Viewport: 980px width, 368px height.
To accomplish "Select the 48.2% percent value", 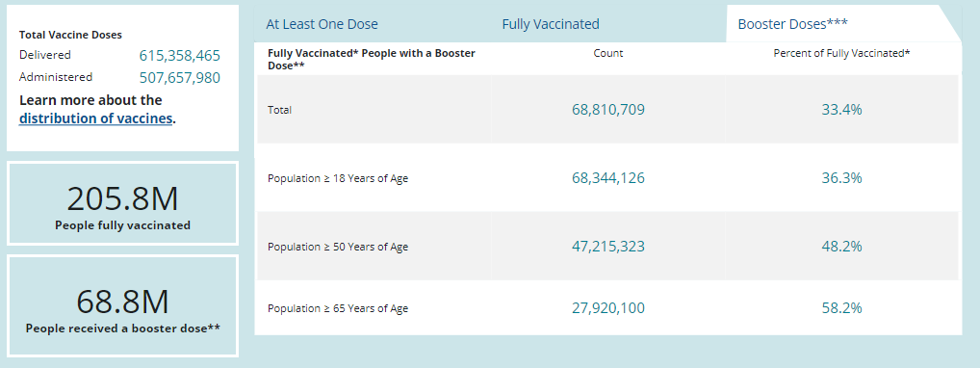I will (842, 246).
